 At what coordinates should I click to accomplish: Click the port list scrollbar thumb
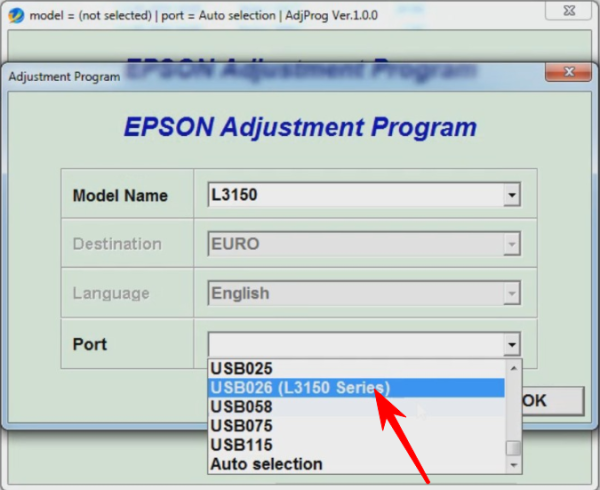tap(513, 448)
